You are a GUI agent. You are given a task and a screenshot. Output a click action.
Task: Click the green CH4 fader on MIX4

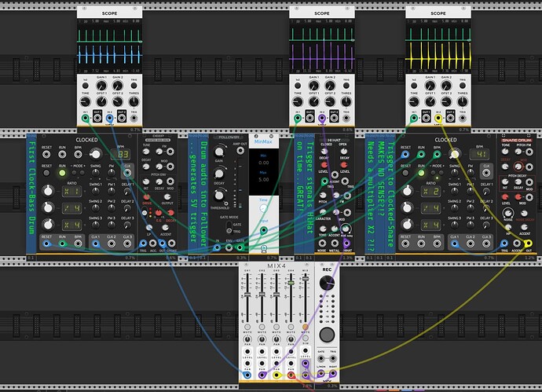(x=291, y=283)
